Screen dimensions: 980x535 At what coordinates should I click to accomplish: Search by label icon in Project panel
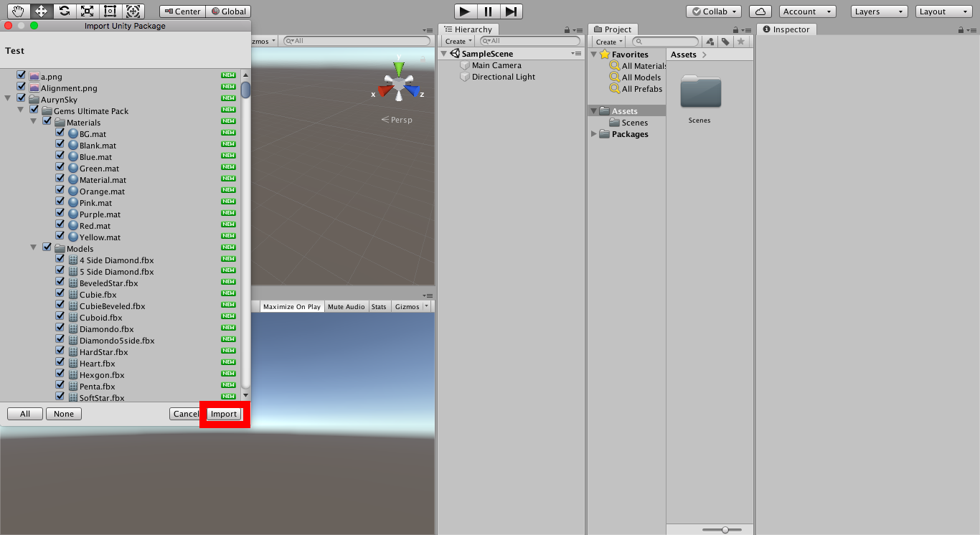pos(725,42)
